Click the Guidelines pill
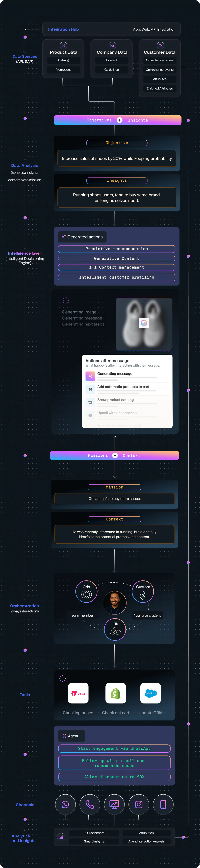 112,70
